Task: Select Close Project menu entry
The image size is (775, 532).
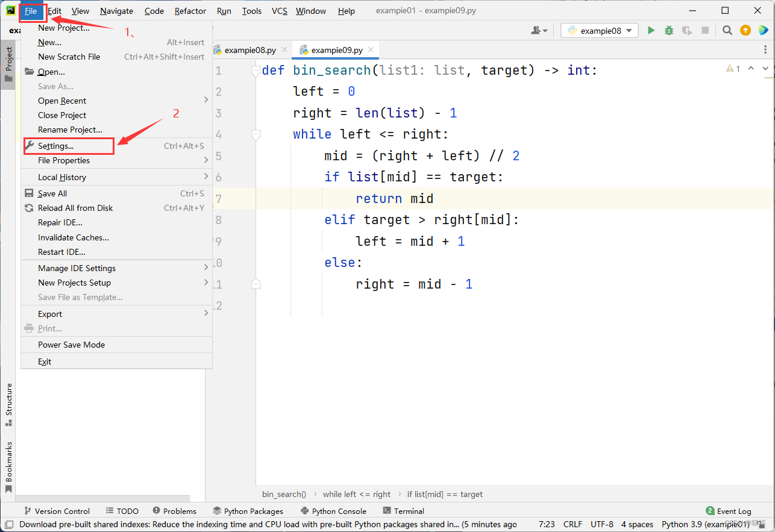Action: [x=116, y=115]
